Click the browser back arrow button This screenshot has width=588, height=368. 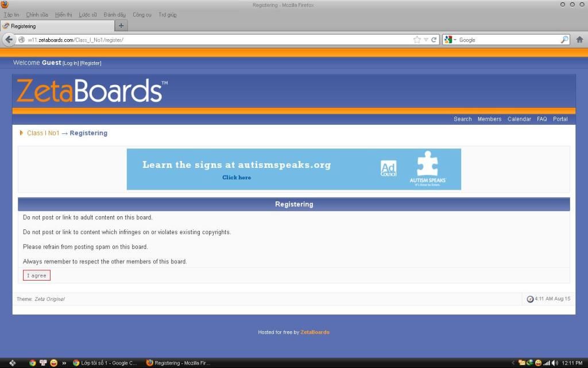tap(9, 40)
